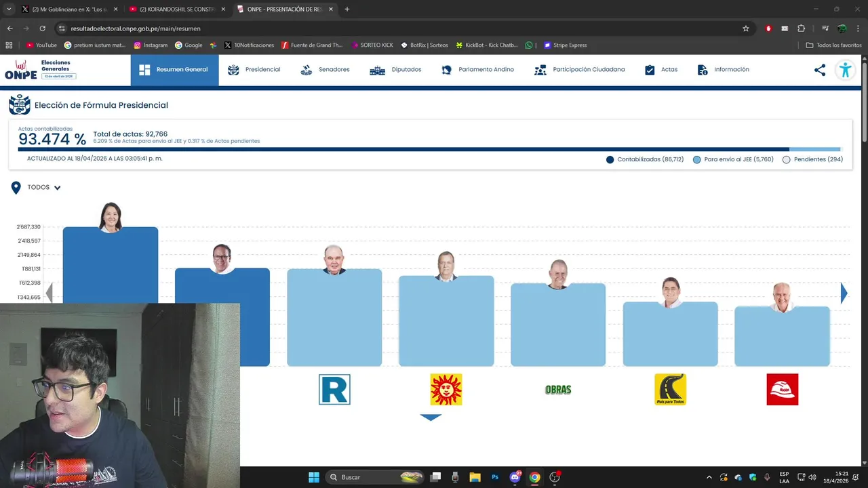The width and height of the screenshot is (868, 488).
Task: Open the tab search dropdown in Chrome
Action: click(9, 9)
